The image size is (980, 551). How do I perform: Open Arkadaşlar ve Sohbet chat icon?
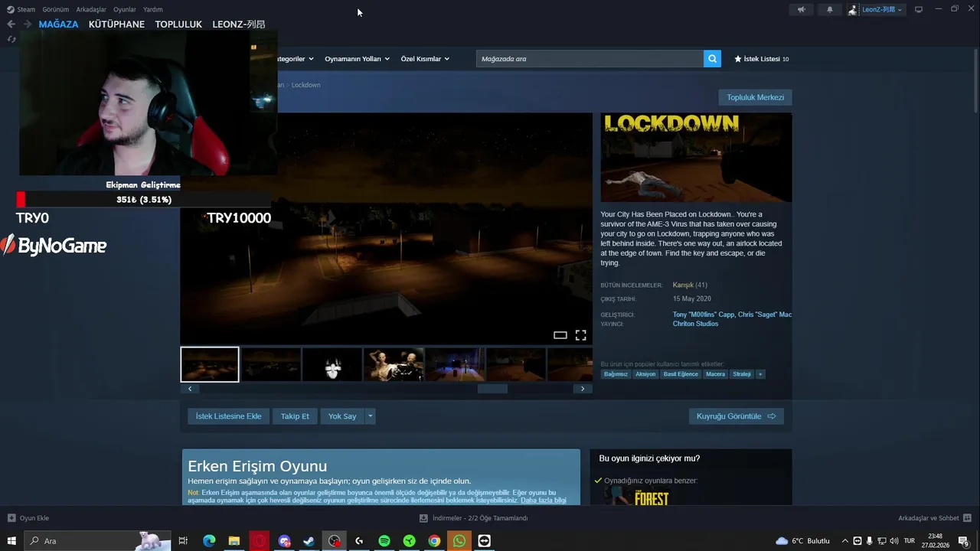pos(967,518)
